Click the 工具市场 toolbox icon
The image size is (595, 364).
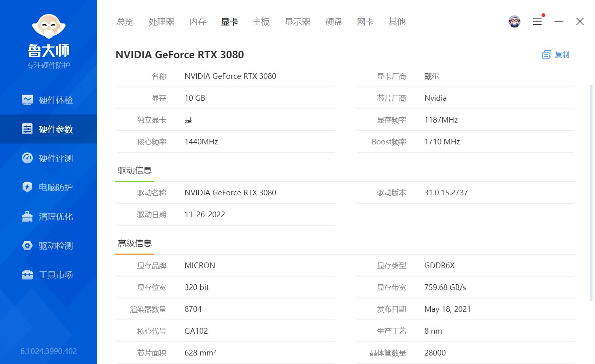pos(27,275)
